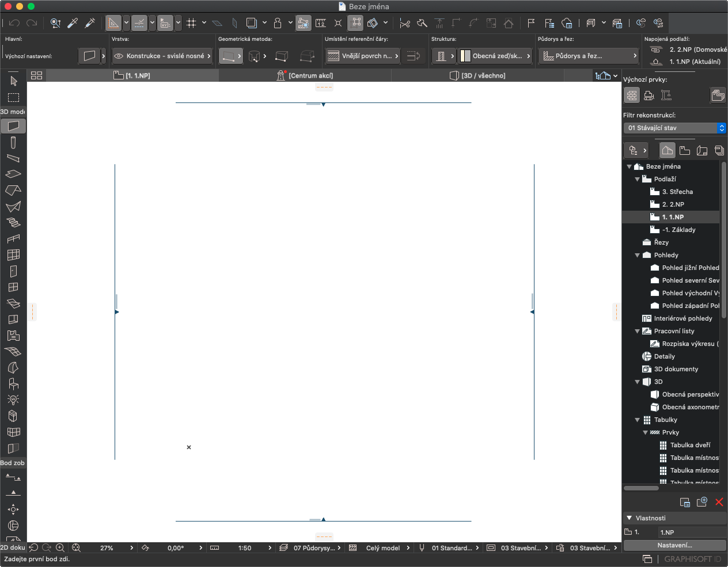Click the Nastavení... button
Image resolution: width=728 pixels, height=567 pixels.
tap(674, 545)
